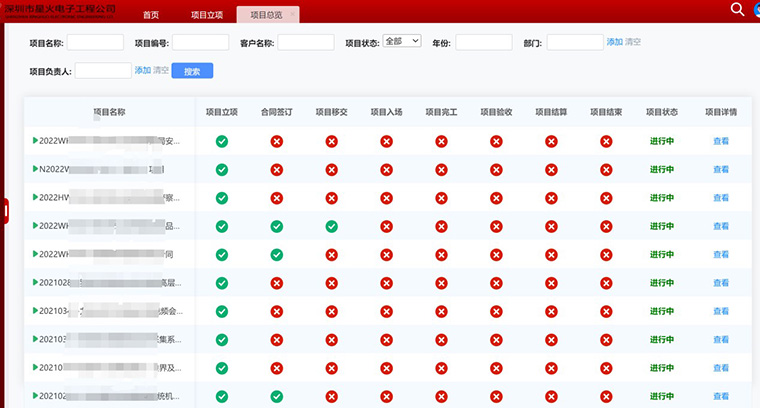Click the magnifier search icon in header
760x408 pixels.
pos(737,9)
